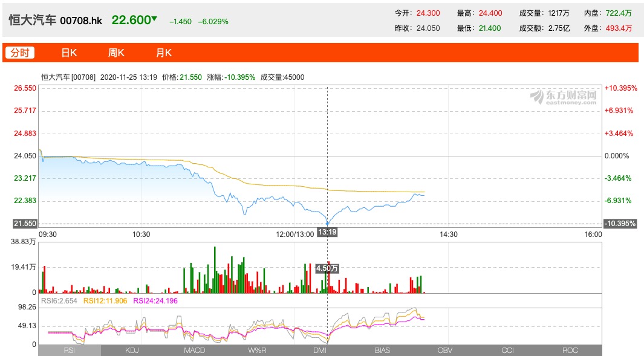Click the highlighted 21.550 price axis label
The height and width of the screenshot is (356, 644).
click(25, 224)
